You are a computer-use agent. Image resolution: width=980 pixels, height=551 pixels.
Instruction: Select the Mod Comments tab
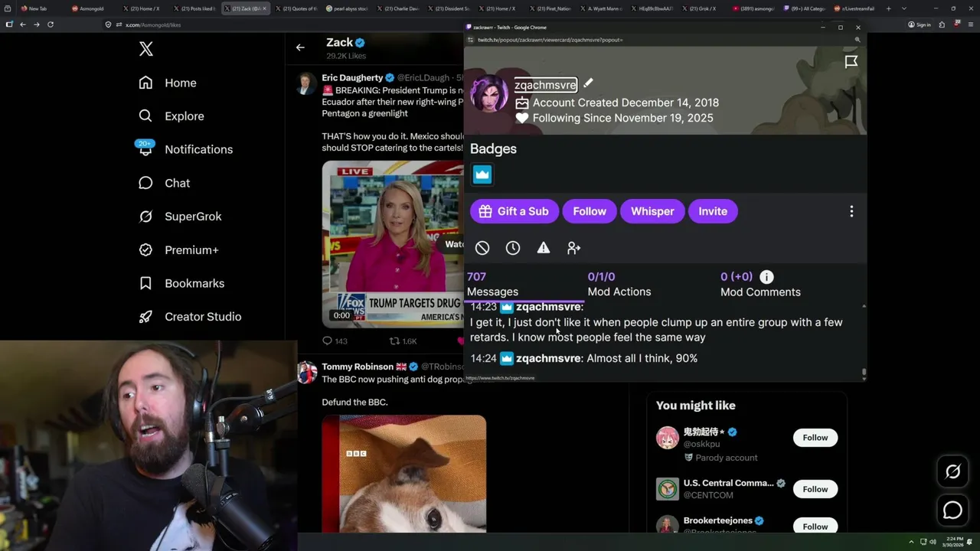pos(760,284)
